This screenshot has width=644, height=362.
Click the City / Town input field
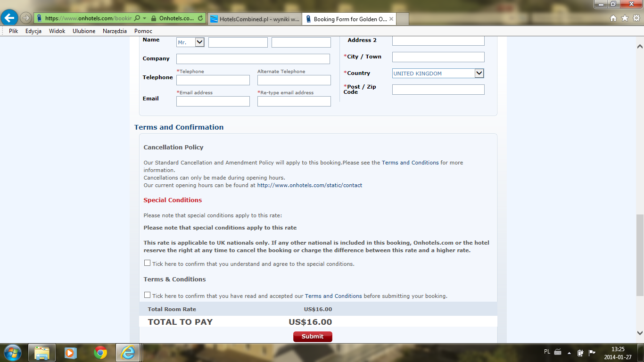coord(438,57)
